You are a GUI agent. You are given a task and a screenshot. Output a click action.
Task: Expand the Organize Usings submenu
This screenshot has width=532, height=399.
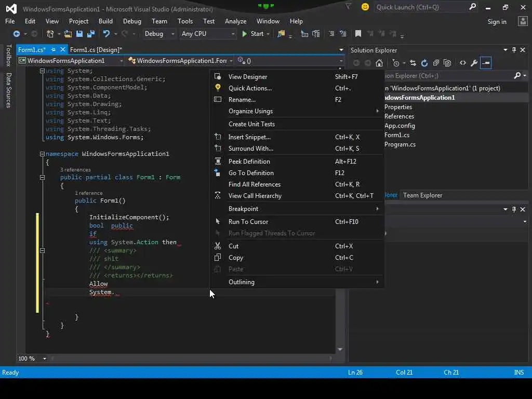coord(297,111)
